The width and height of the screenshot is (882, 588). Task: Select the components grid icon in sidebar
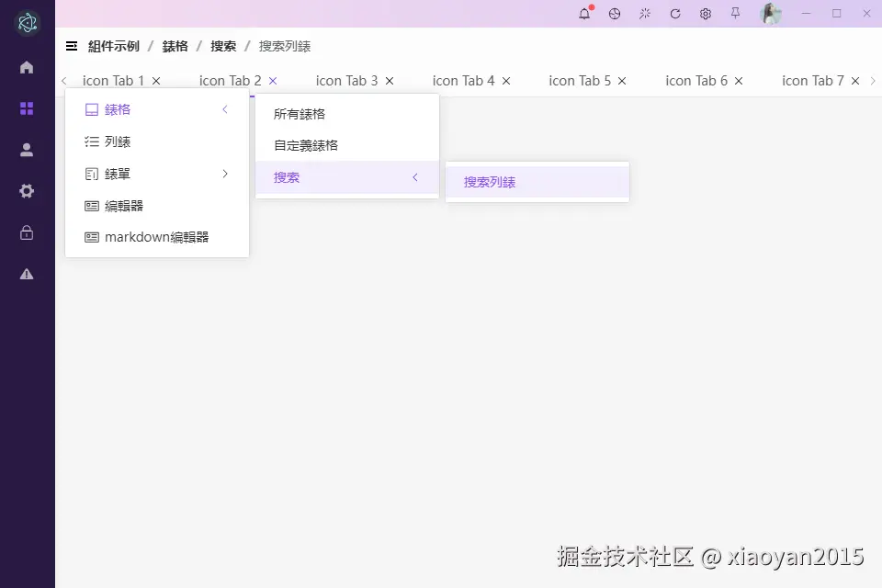tap(27, 108)
